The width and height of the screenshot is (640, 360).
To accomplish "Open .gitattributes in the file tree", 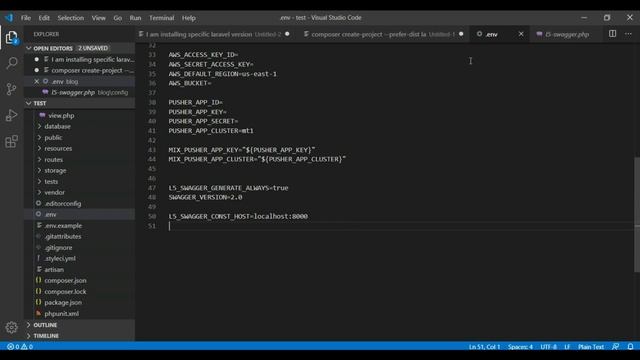I will click(x=63, y=236).
